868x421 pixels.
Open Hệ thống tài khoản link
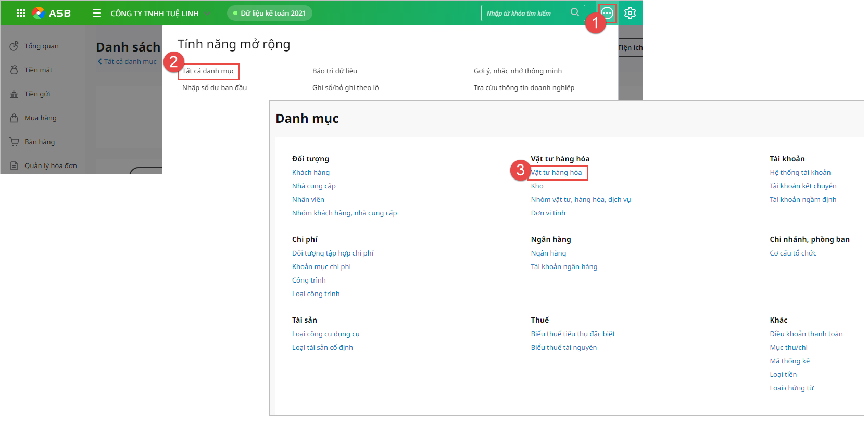coord(800,173)
